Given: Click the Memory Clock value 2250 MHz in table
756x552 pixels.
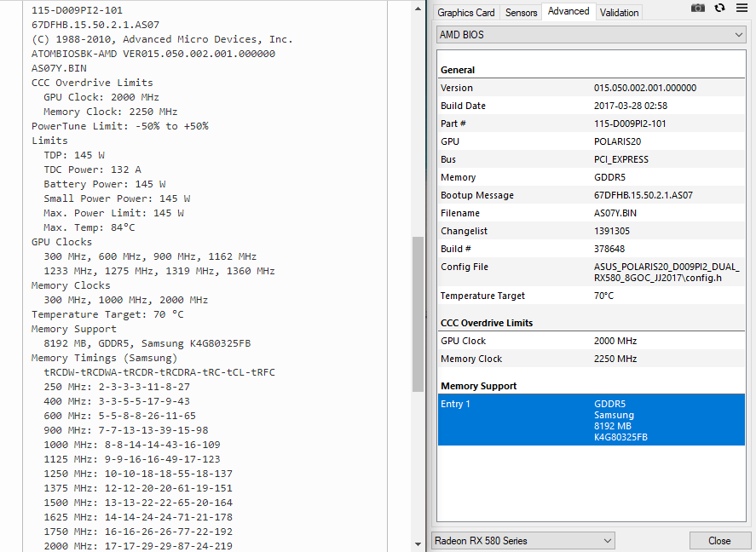Looking at the screenshot, I should click(615, 359).
